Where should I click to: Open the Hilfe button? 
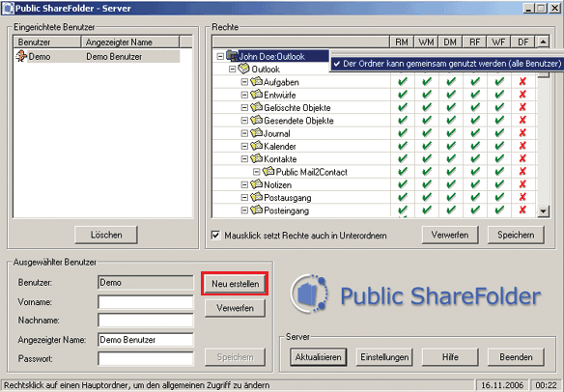450,357
